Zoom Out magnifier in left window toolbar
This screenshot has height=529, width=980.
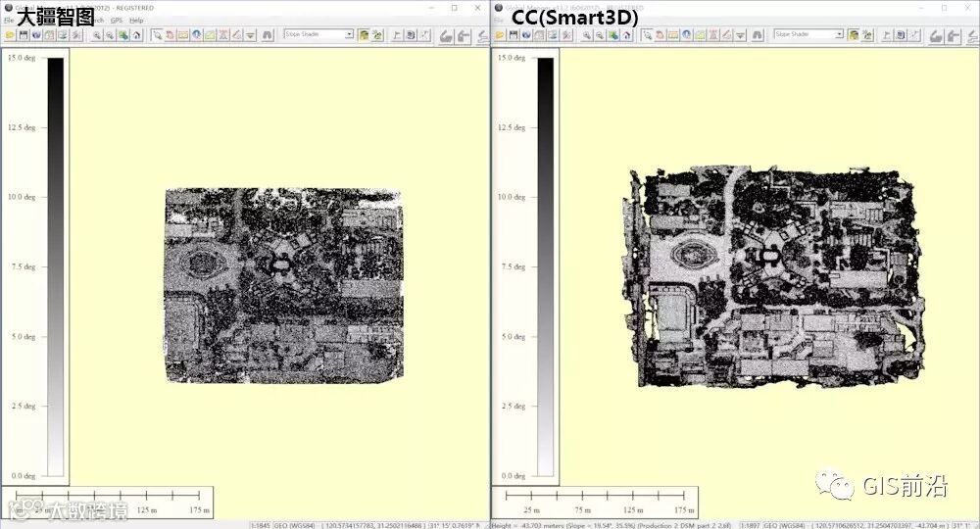tap(110, 35)
